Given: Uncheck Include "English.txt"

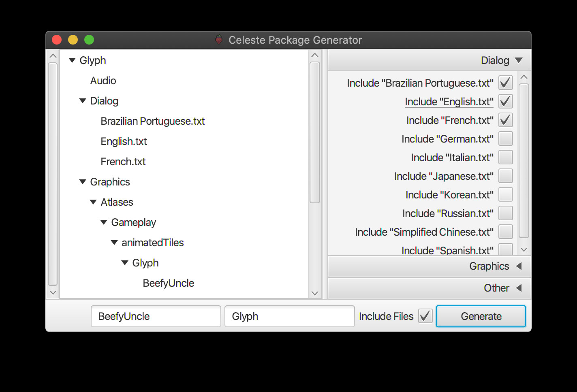Looking at the screenshot, I should [x=505, y=101].
